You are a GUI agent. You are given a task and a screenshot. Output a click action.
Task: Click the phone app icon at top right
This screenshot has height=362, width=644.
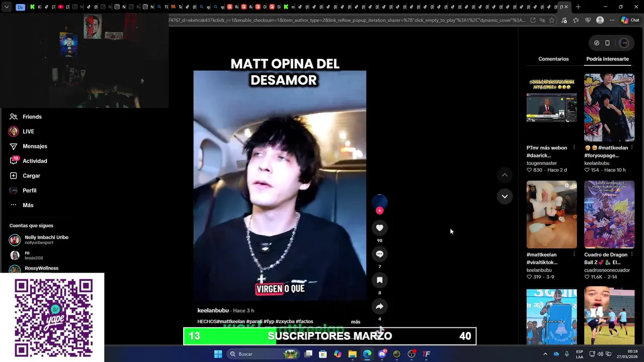pyautogui.click(x=607, y=43)
